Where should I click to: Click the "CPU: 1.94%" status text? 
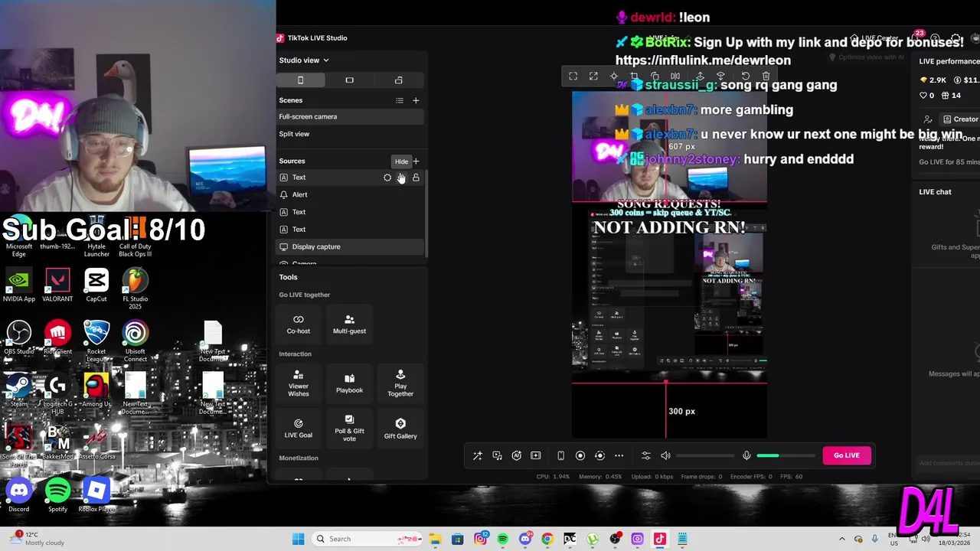(554, 477)
